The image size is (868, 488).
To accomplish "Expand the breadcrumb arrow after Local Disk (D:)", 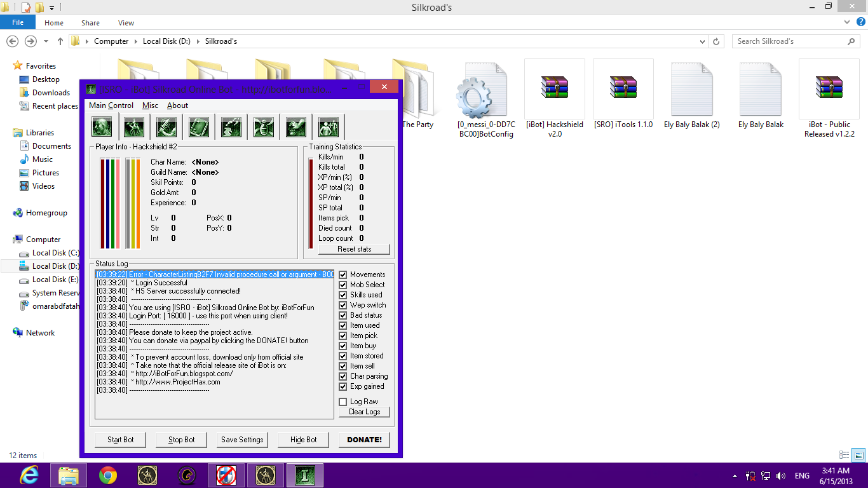I will coord(198,41).
